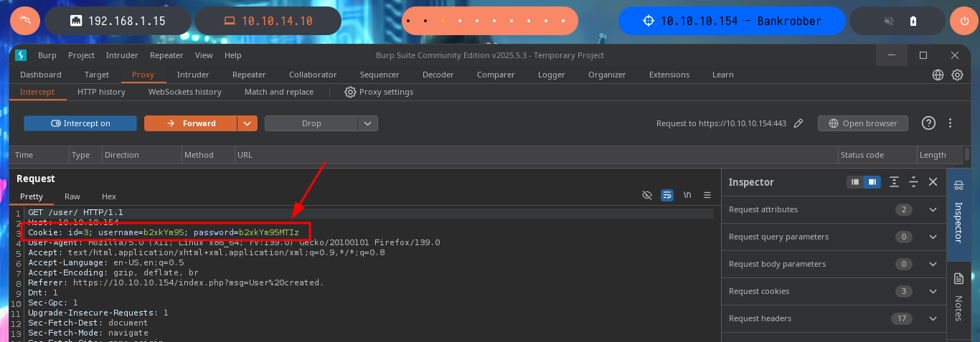The height and width of the screenshot is (342, 980).
Task: Toggle hidden characters eye-slash icon
Action: (x=647, y=195)
